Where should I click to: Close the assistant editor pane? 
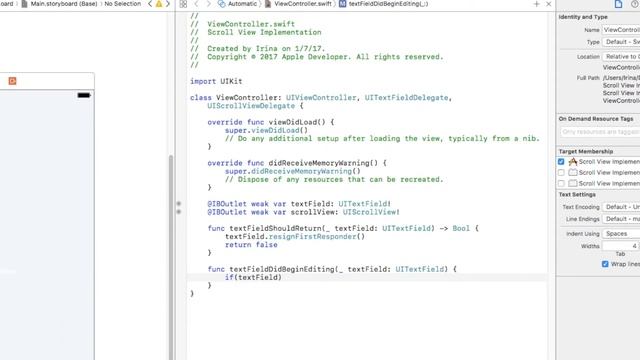549,4
